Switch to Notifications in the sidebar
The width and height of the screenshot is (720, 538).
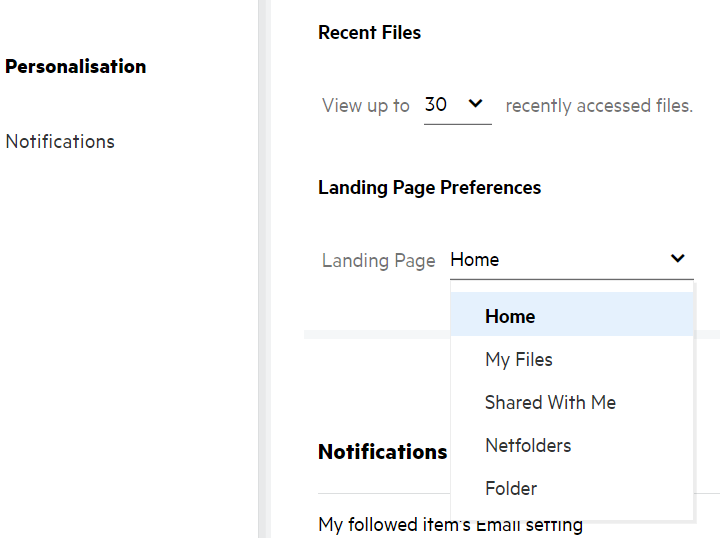[60, 142]
